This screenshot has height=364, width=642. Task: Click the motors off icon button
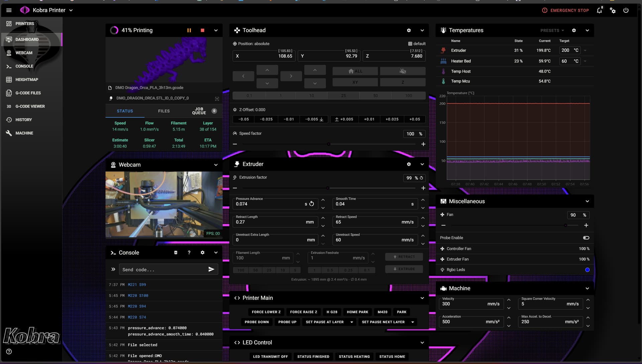403,71
